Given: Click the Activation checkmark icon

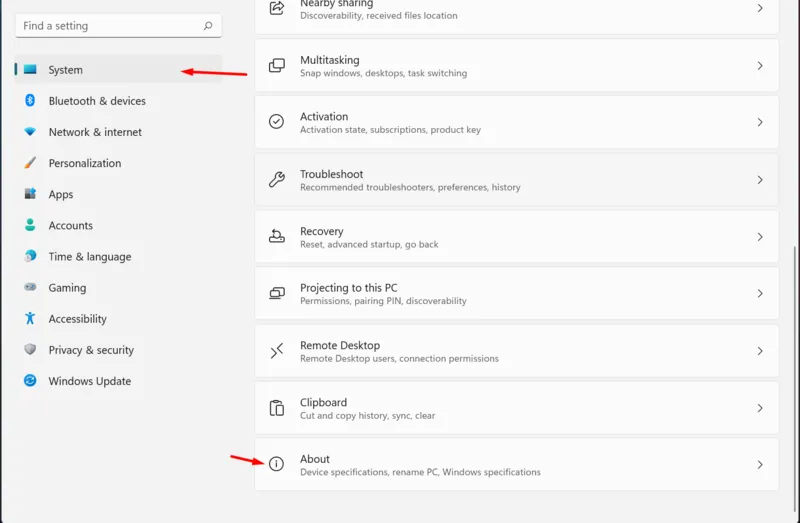Looking at the screenshot, I should [277, 122].
